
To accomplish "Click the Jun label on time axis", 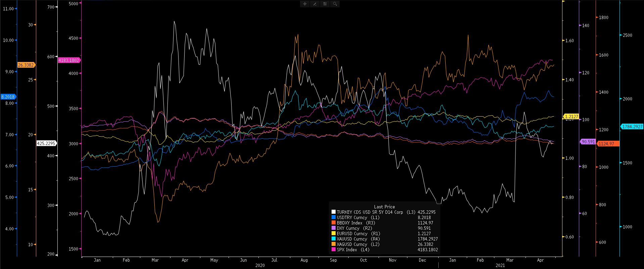I will click(x=244, y=260).
